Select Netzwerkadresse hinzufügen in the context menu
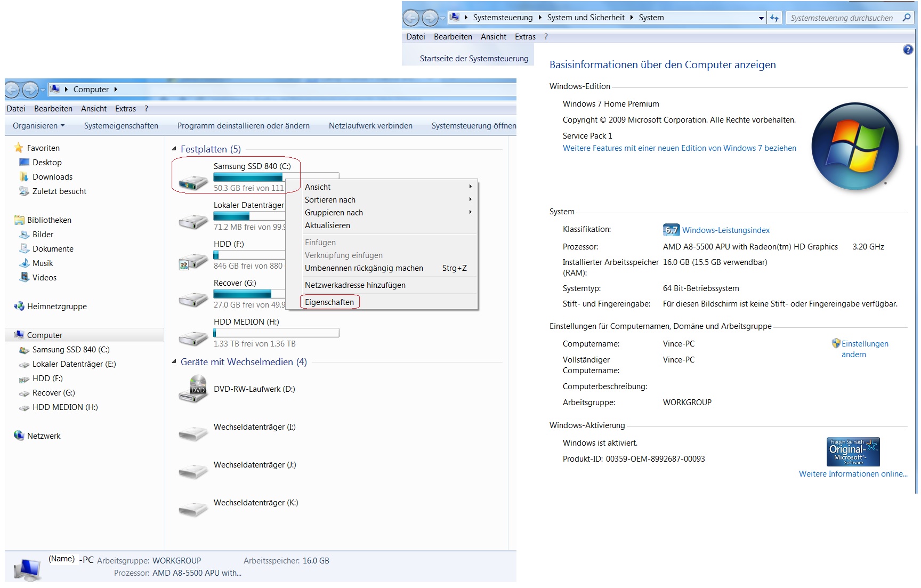921x588 pixels. [x=355, y=285]
